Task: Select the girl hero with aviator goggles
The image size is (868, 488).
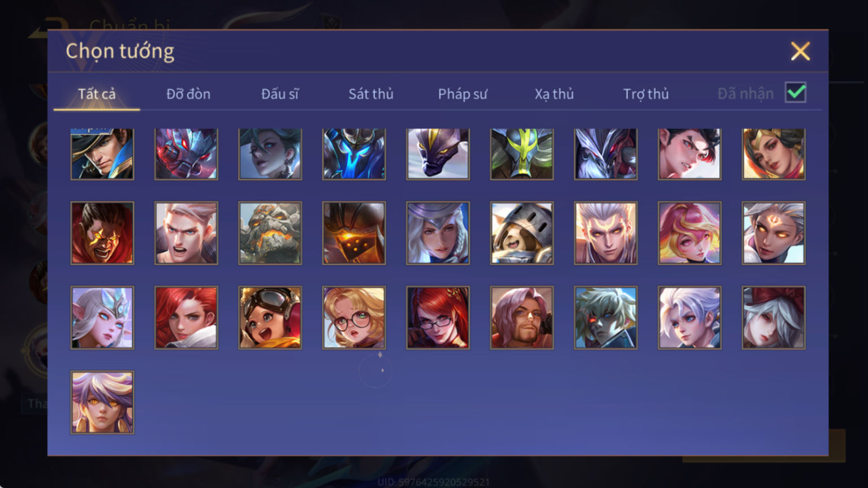Action: pos(270,317)
